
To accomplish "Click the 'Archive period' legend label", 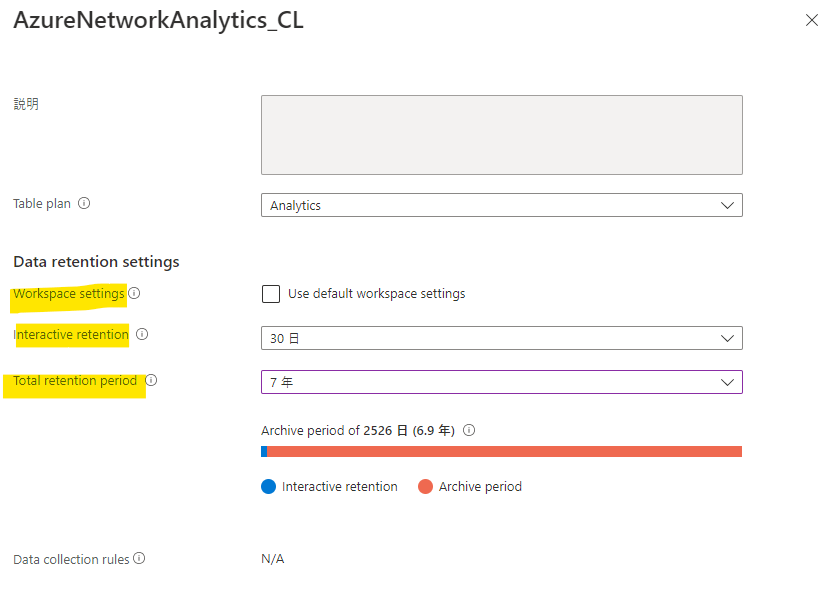I will [480, 487].
